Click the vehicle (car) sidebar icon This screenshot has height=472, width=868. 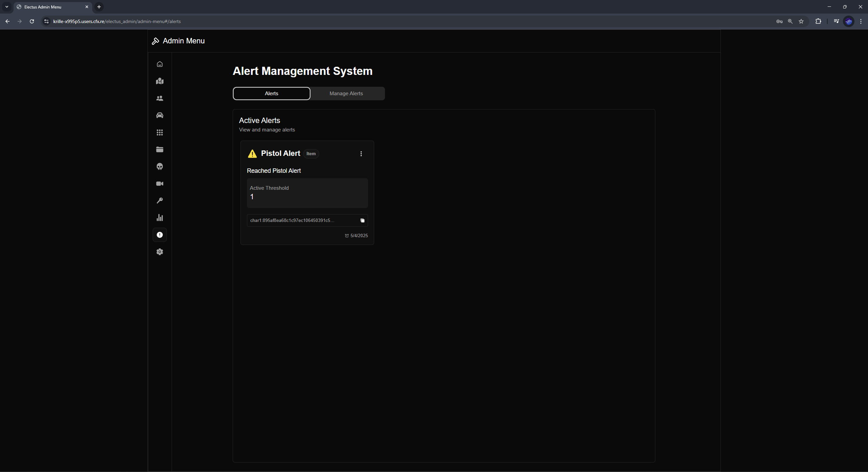[x=159, y=115]
